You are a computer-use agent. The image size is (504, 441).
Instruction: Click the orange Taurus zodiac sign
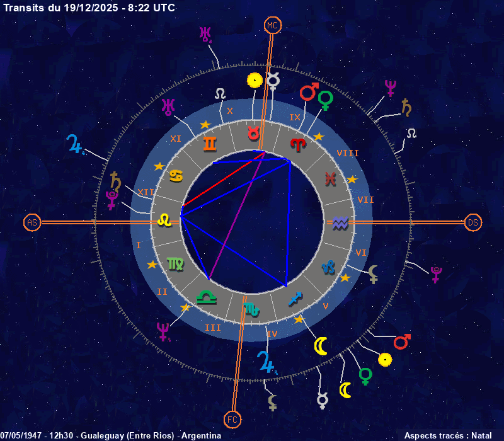[x=253, y=133]
